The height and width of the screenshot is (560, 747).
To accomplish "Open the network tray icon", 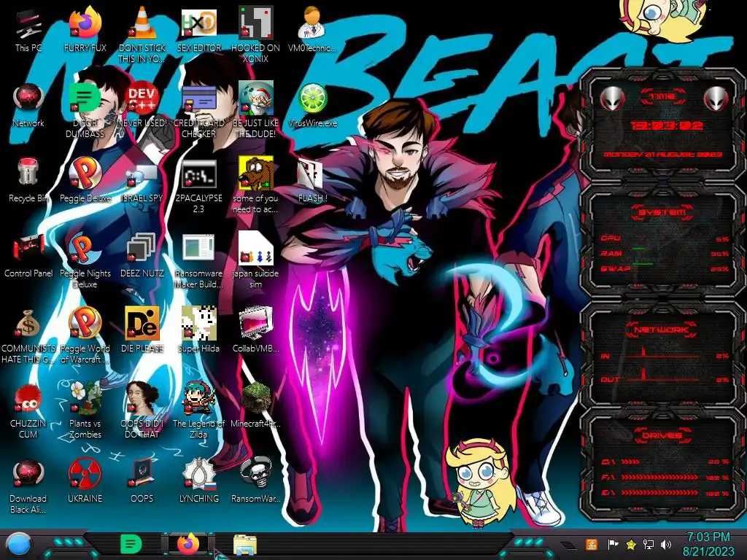I will coord(649,544).
